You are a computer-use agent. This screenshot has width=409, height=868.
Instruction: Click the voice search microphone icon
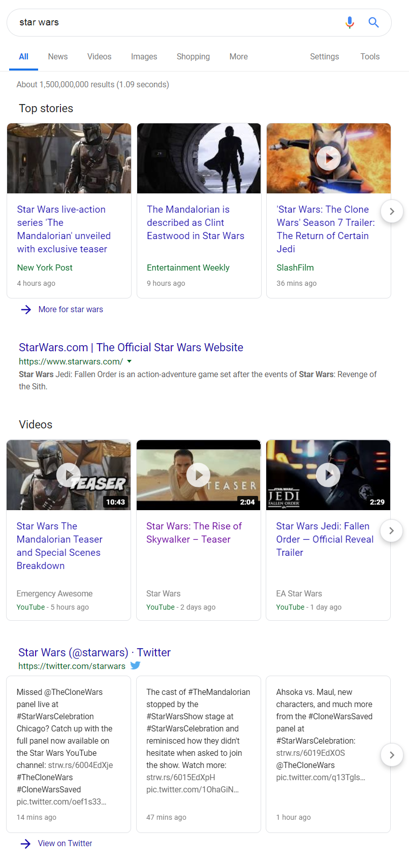350,22
